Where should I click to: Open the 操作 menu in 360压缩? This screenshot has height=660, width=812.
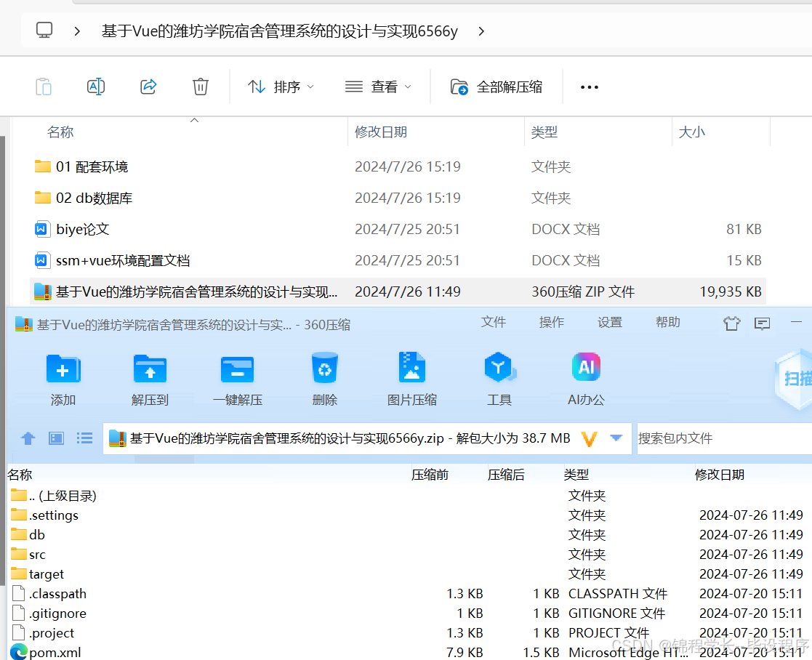pyautogui.click(x=551, y=322)
